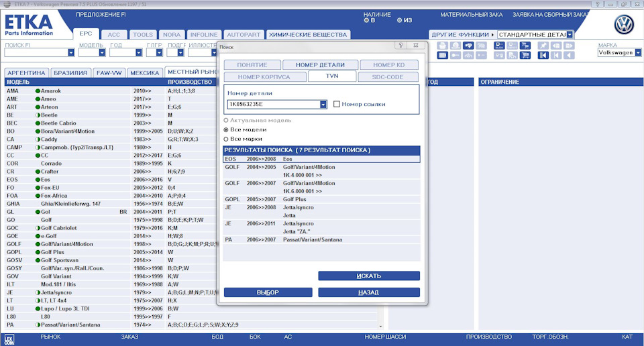The height and width of the screenshot is (346, 644).
Task: Click the help question mark in Поиск dialog
Action: [x=400, y=46]
